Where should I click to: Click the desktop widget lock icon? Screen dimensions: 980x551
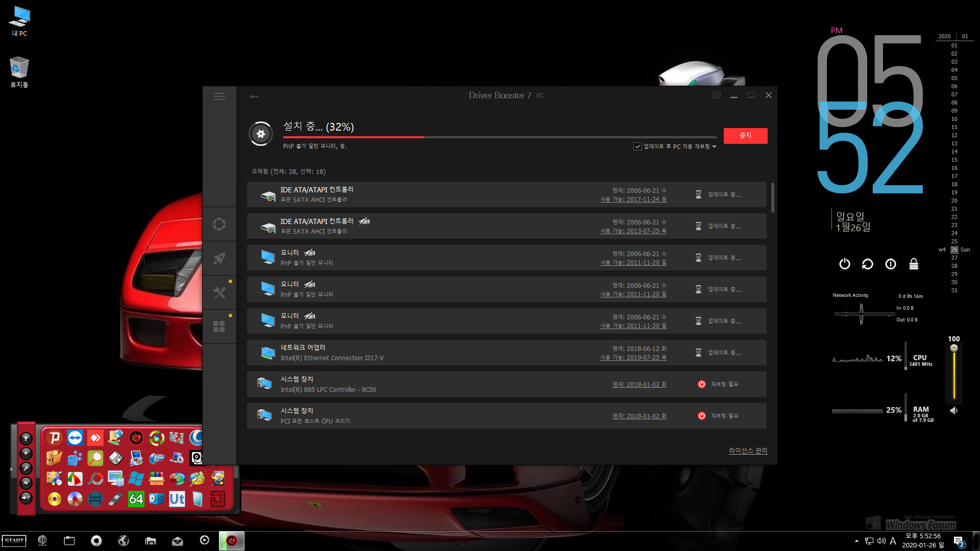click(914, 264)
